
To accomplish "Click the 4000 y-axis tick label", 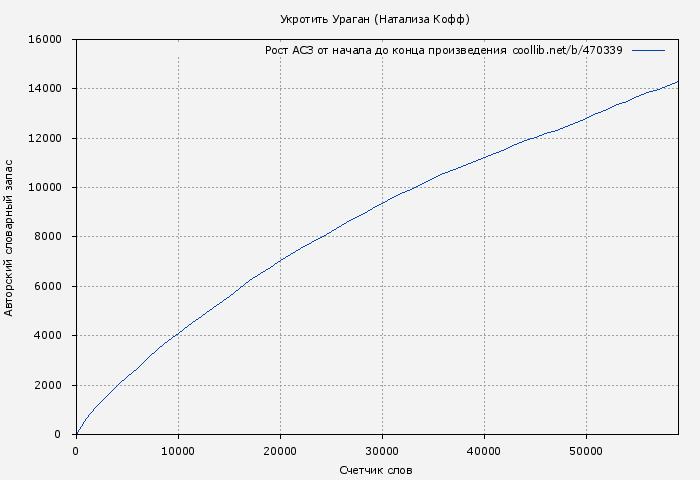I will (x=49, y=336).
